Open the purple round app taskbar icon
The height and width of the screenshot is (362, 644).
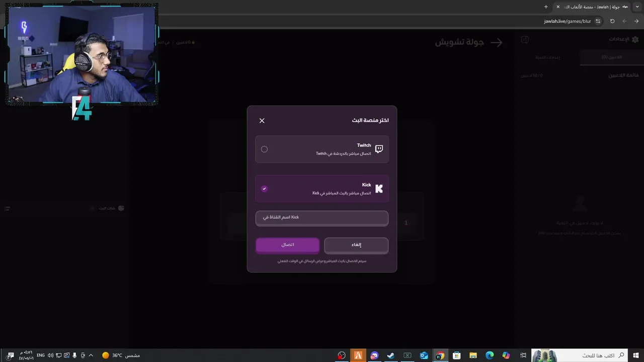(374, 355)
